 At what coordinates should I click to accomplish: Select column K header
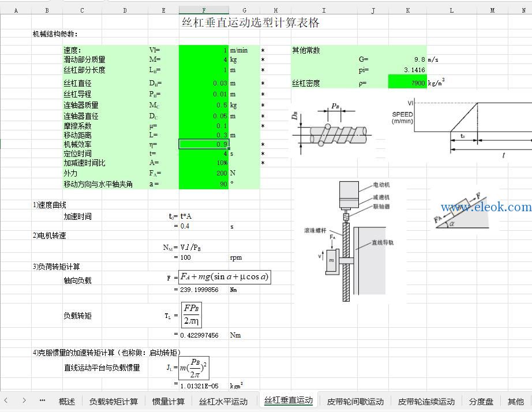click(x=407, y=10)
